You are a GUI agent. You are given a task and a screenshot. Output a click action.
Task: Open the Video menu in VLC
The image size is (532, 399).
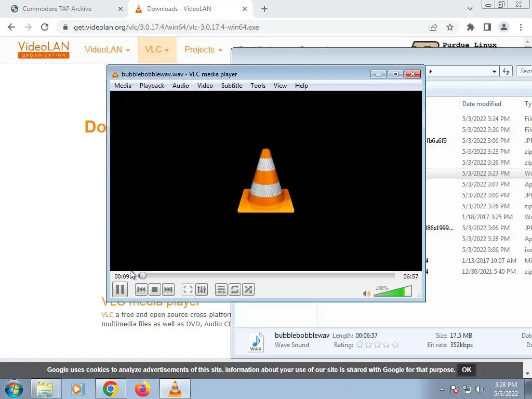(x=205, y=86)
